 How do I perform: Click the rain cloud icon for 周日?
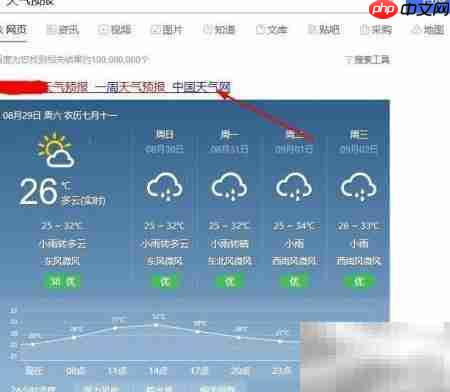tap(165, 187)
